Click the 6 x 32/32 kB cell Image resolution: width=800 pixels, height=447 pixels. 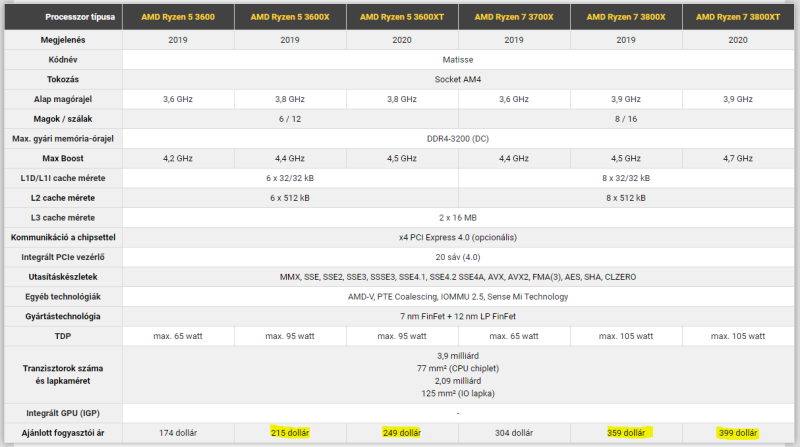[x=290, y=178]
